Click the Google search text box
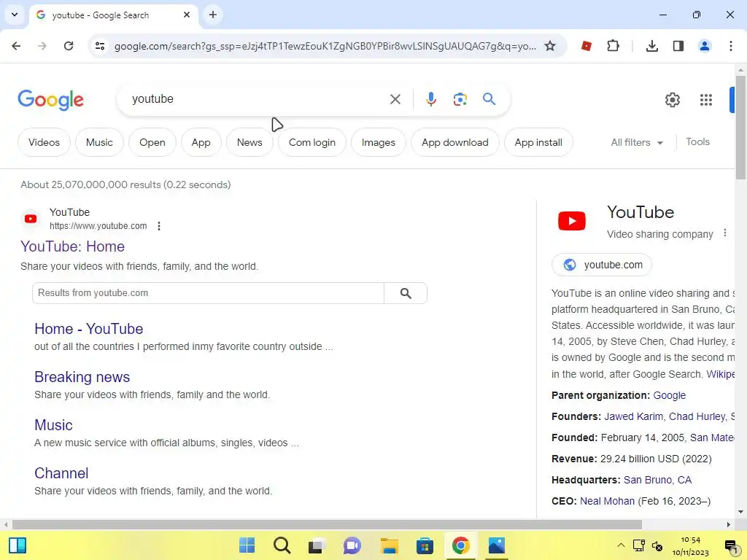The height and width of the screenshot is (560, 747). click(x=258, y=99)
